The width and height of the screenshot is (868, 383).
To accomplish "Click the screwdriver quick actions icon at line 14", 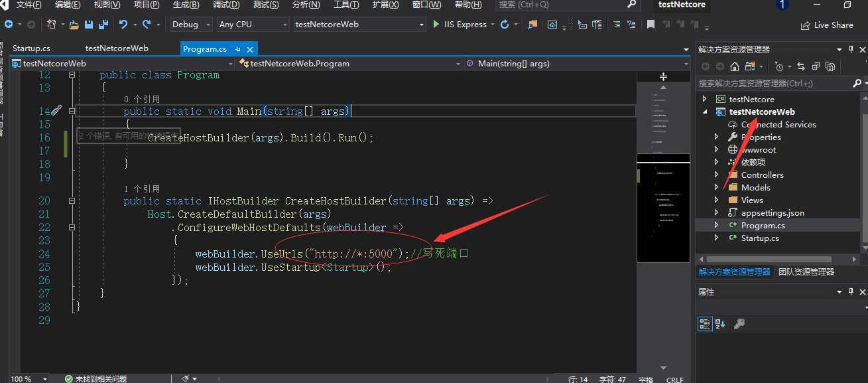I will point(56,111).
